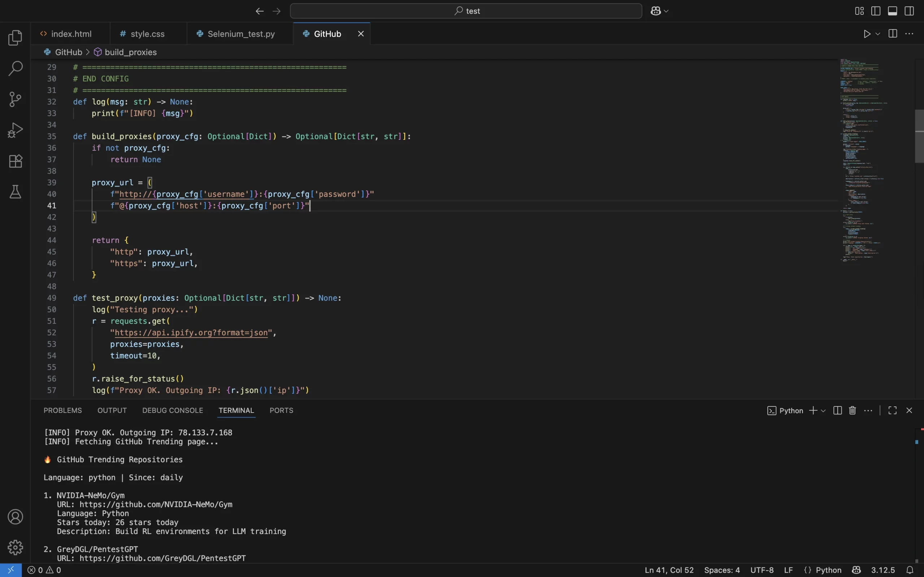The width and height of the screenshot is (924, 577).
Task: Toggle the secondary side bar
Action: click(909, 11)
